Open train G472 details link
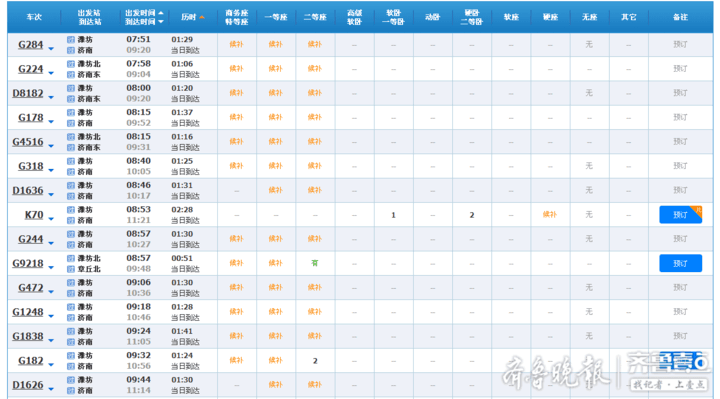The image size is (720, 399). tap(30, 288)
